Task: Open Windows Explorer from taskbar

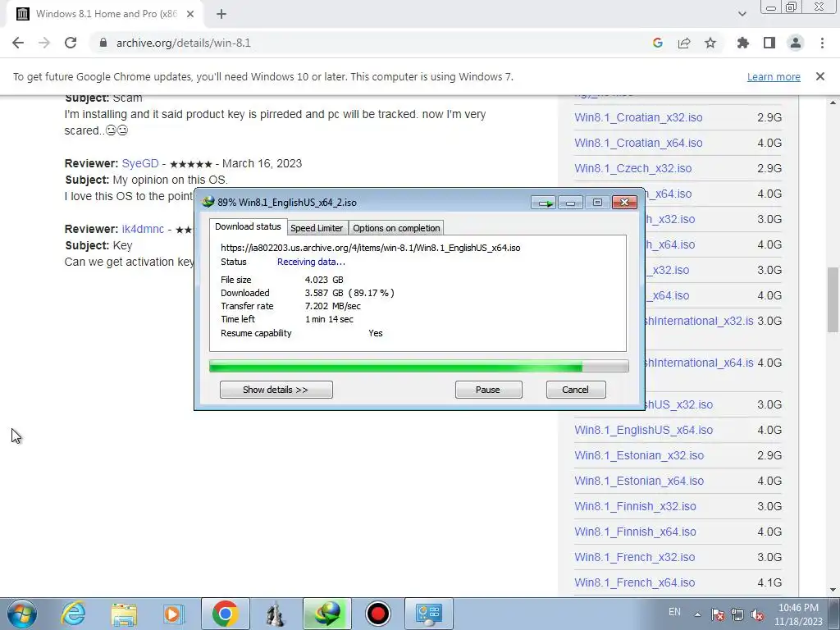Action: point(124,614)
